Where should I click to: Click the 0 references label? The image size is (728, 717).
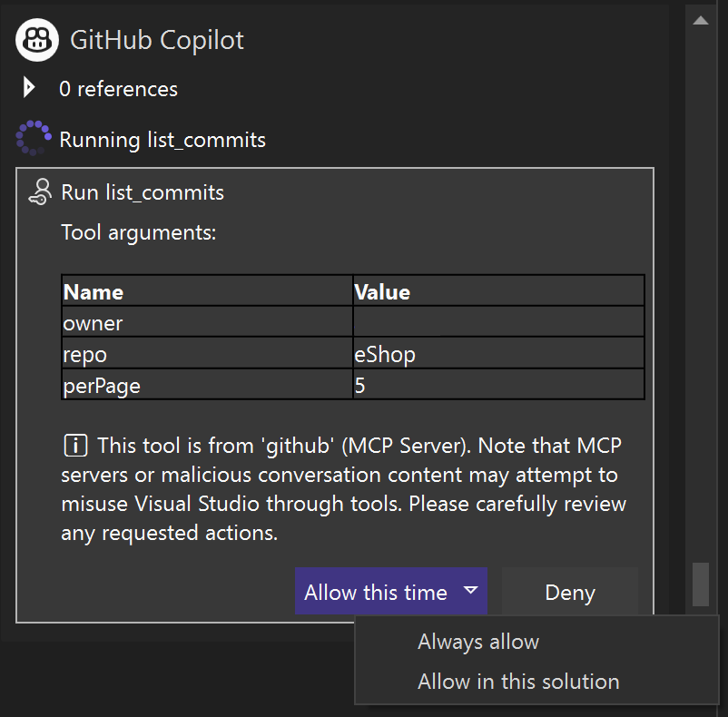118,89
